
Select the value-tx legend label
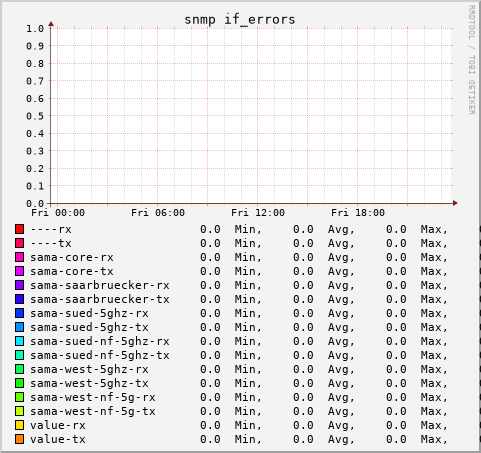pos(58,439)
